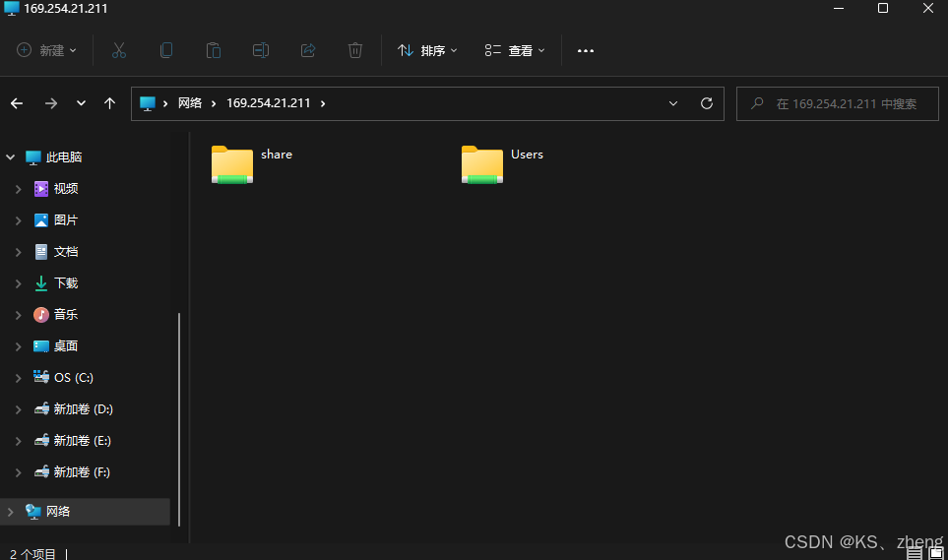Go back with the left arrow

17,103
